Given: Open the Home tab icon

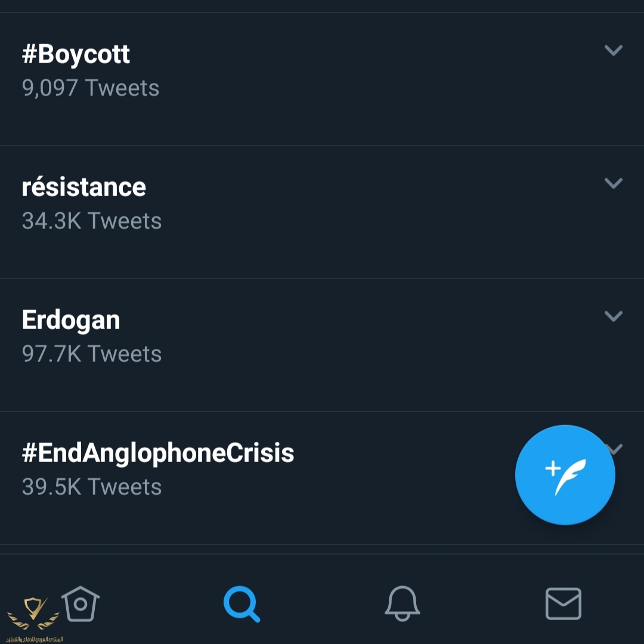Looking at the screenshot, I should click(x=80, y=603).
